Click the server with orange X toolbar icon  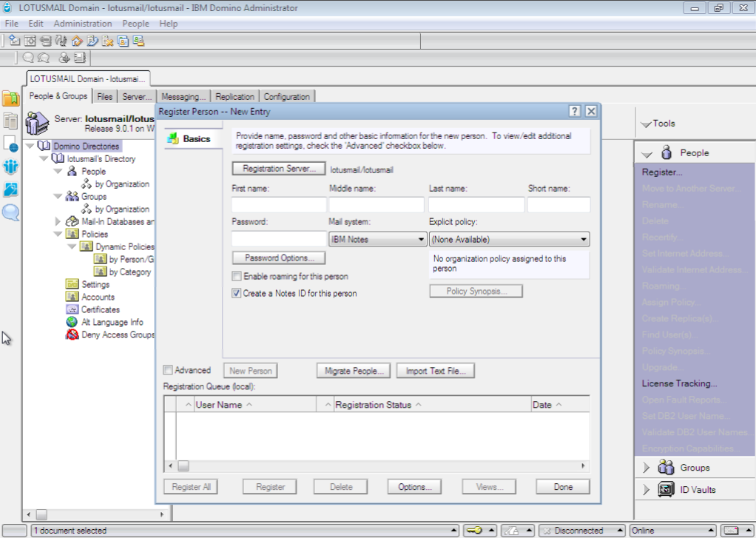[x=107, y=41]
